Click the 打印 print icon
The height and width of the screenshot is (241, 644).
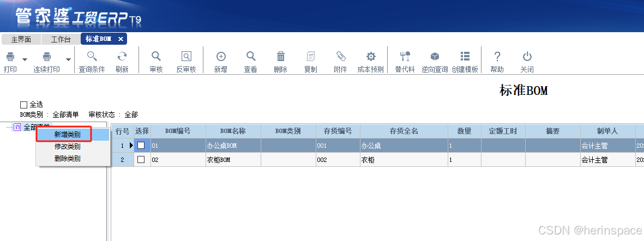11,57
